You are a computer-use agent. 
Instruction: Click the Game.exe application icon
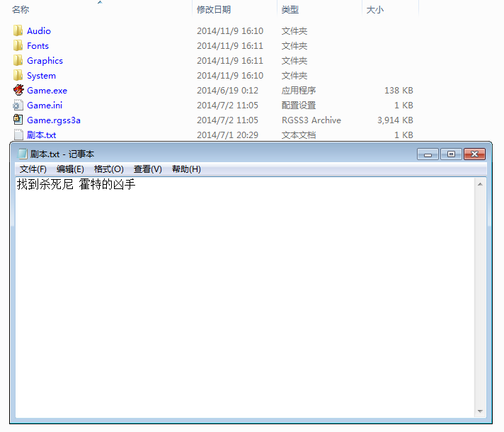[18, 90]
